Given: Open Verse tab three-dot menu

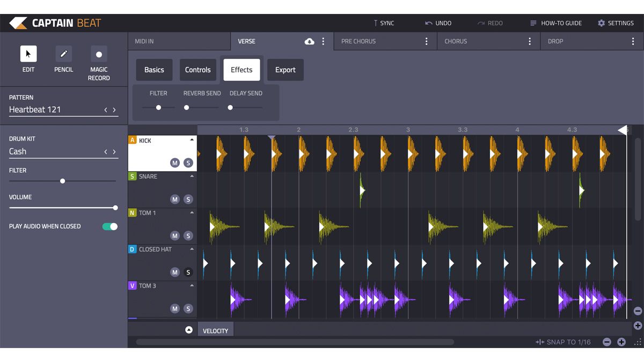Looking at the screenshot, I should click(323, 41).
